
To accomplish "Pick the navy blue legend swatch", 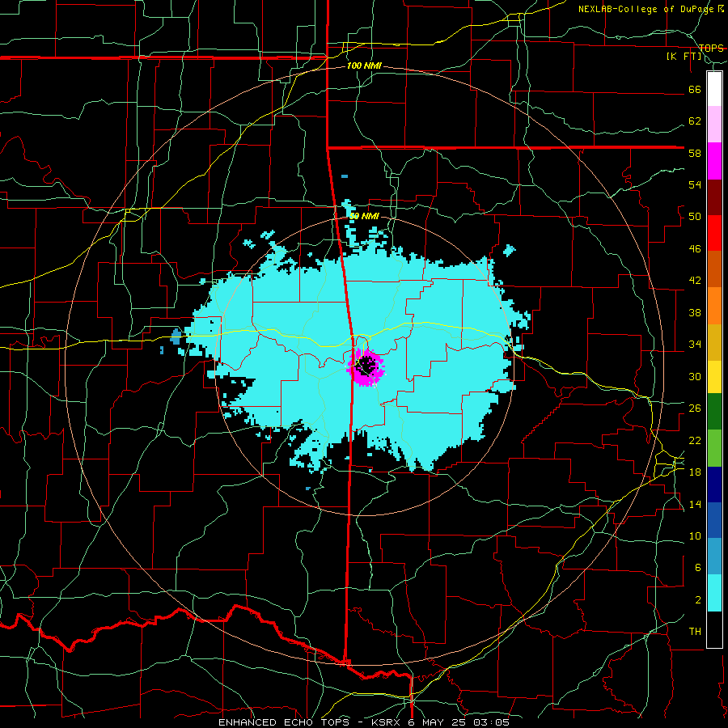I will [714, 485].
